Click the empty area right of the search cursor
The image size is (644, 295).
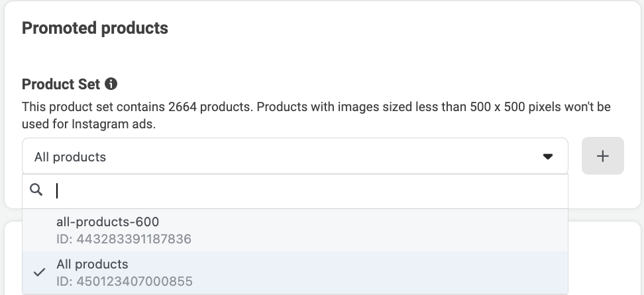pyautogui.click(x=312, y=190)
